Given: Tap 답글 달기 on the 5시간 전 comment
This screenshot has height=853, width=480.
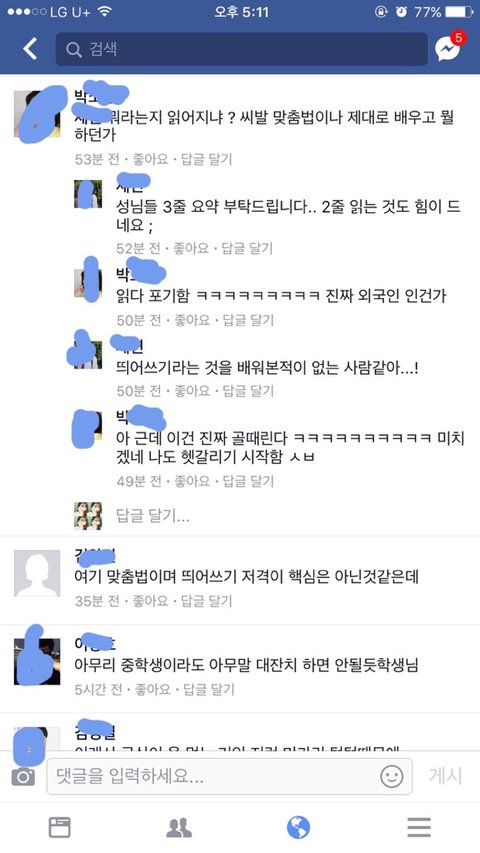Looking at the screenshot, I should [x=208, y=690].
